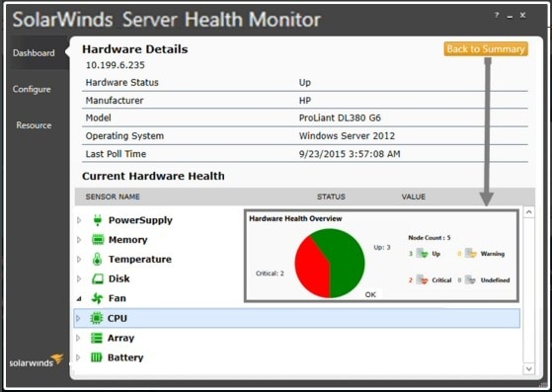
Task: Click the IP address 10.199.6.235
Action: coord(116,65)
